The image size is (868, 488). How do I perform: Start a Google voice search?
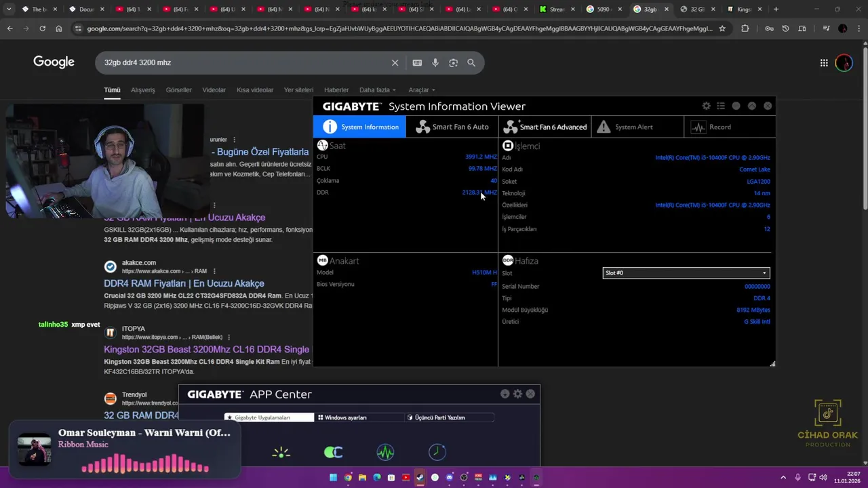tap(435, 62)
